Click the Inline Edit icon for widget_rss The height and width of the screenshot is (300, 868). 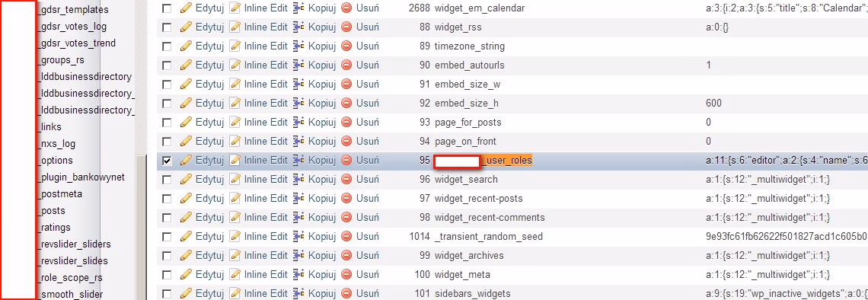point(235,27)
